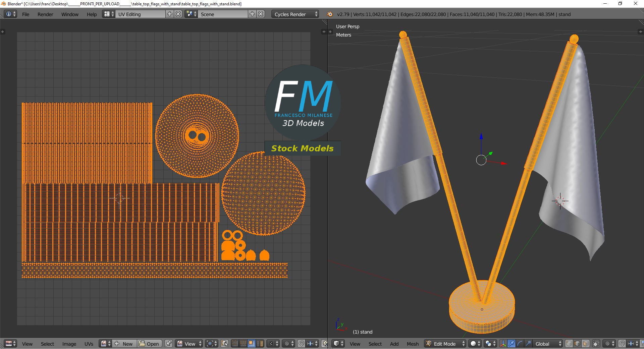The width and height of the screenshot is (644, 349).
Task: Delete the UV Editing screen layout
Action: (x=178, y=14)
